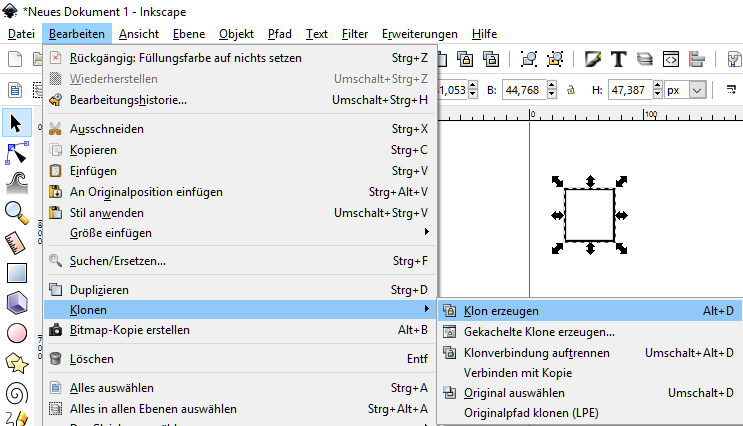This screenshot has width=743, height=426.
Task: Select the Selector arrow tool
Action: click(17, 123)
